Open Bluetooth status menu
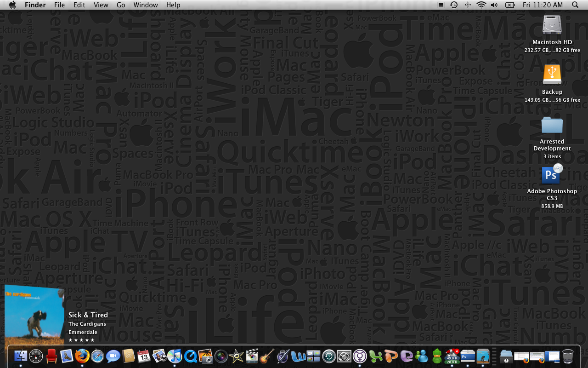 468,5
